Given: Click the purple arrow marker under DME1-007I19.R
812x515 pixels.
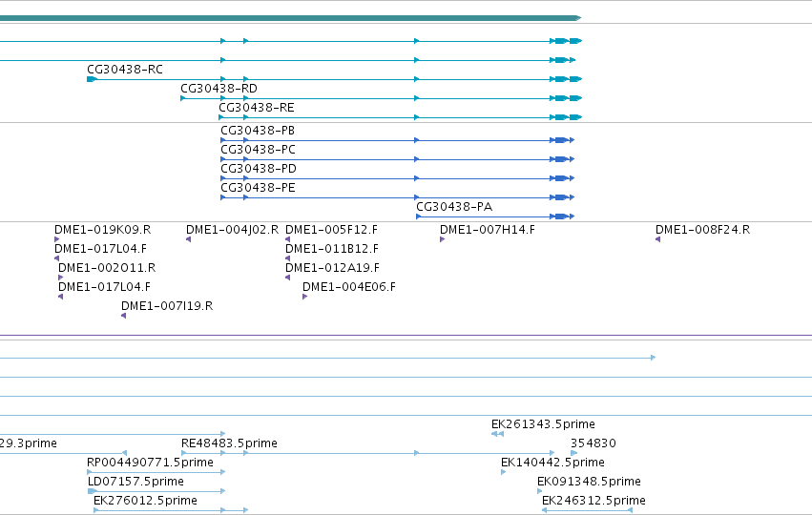Looking at the screenshot, I should [x=124, y=316].
